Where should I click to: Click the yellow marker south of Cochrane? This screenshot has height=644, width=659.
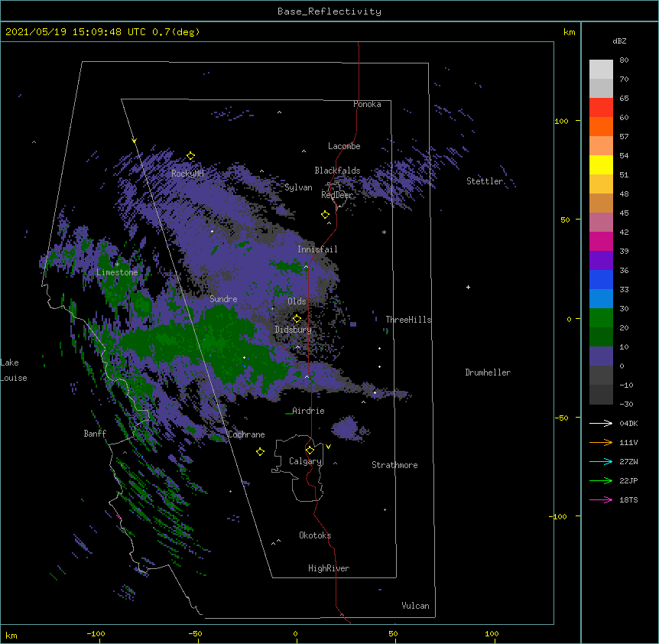tap(260, 451)
